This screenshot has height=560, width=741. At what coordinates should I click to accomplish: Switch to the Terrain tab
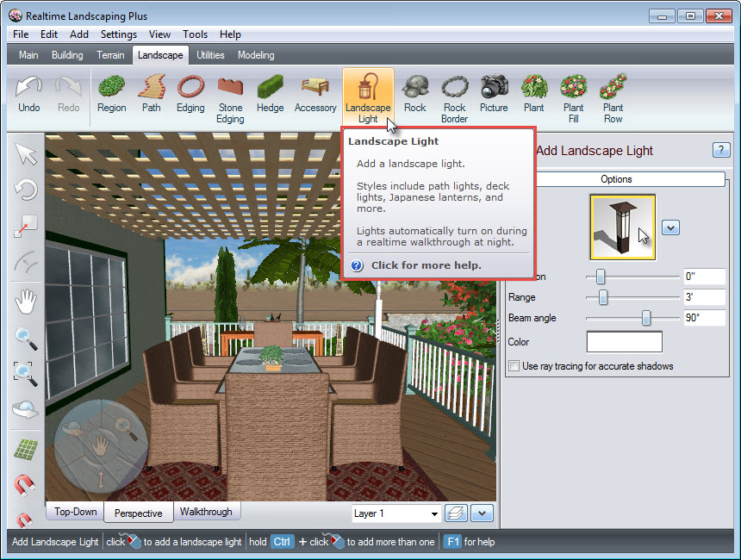click(x=110, y=55)
